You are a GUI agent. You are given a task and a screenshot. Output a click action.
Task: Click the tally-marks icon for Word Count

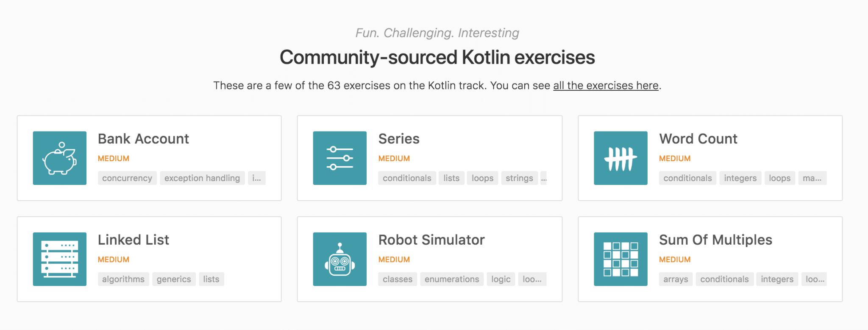point(620,158)
